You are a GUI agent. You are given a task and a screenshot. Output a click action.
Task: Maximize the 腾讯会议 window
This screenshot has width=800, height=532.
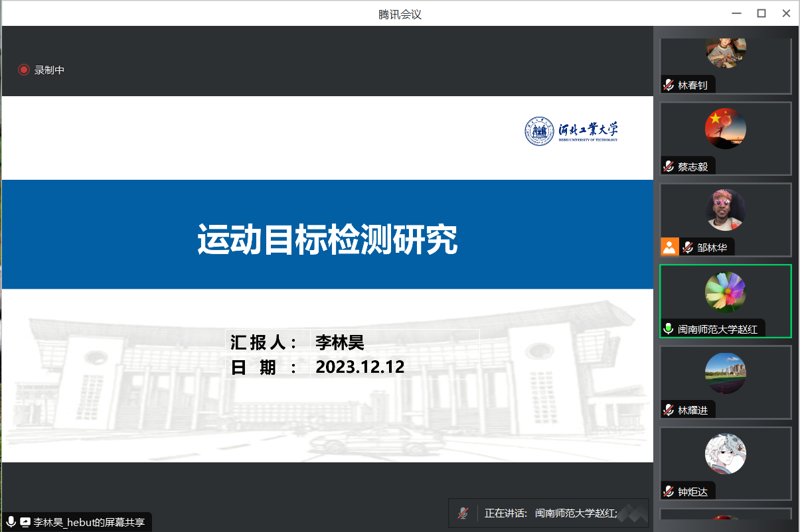click(761, 13)
